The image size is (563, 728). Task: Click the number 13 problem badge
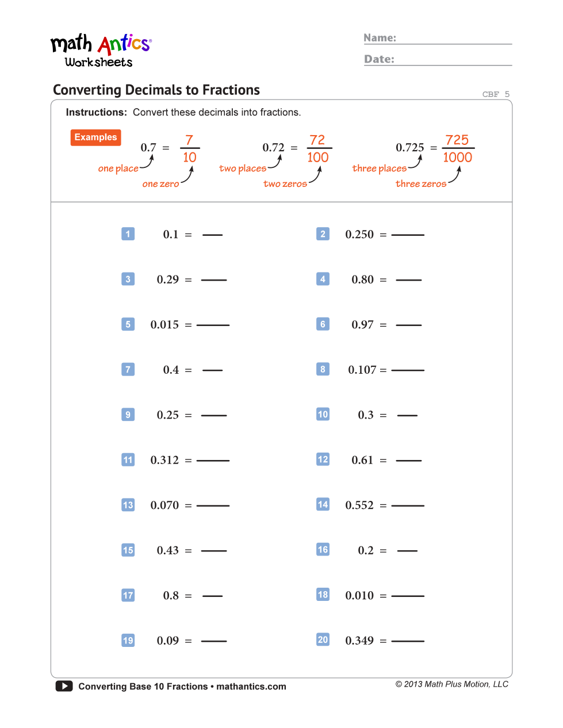pos(128,505)
